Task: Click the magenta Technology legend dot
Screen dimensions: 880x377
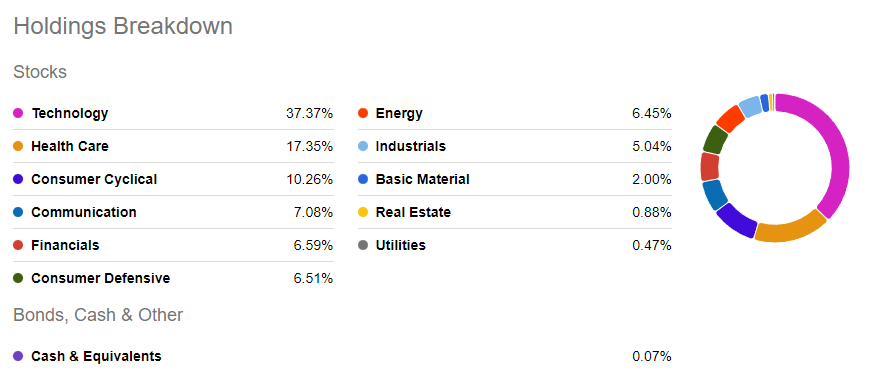Action: (18, 113)
